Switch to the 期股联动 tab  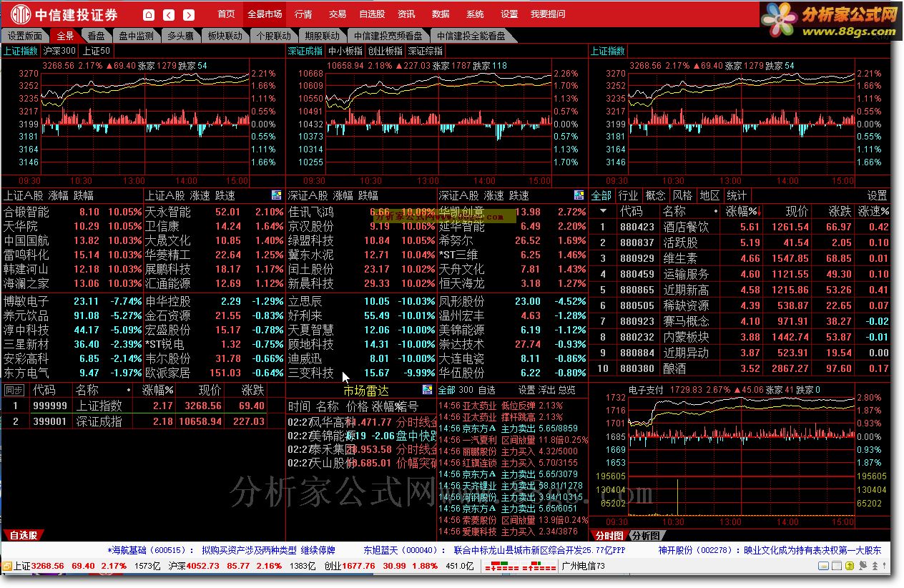point(322,36)
